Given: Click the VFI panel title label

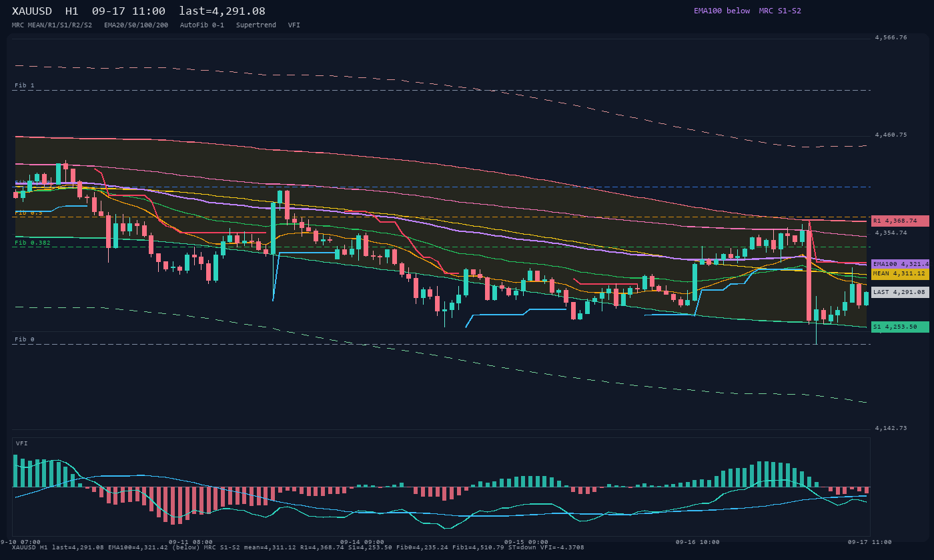Looking at the screenshot, I should pos(22,443).
